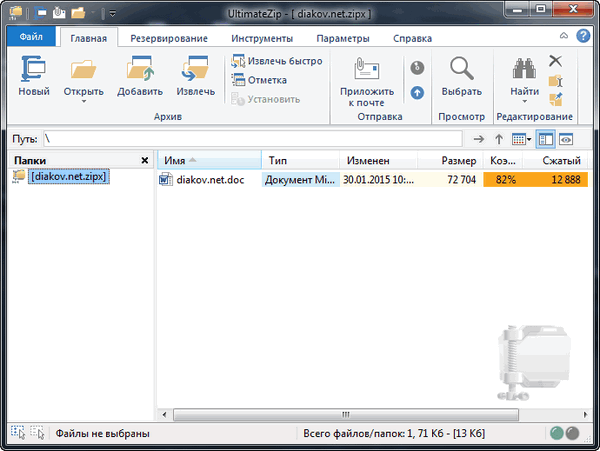Click the rename icon in Редактирование
Viewport: 600px width, 451px height.
(556, 81)
